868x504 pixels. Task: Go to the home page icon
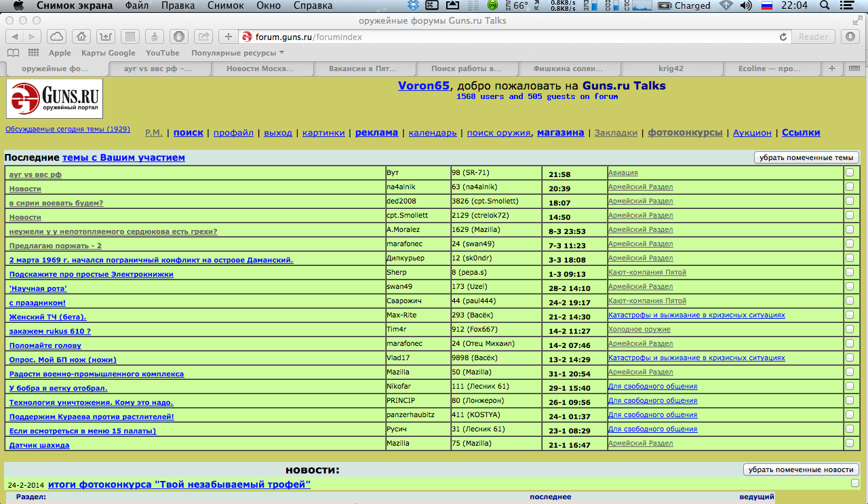click(81, 37)
